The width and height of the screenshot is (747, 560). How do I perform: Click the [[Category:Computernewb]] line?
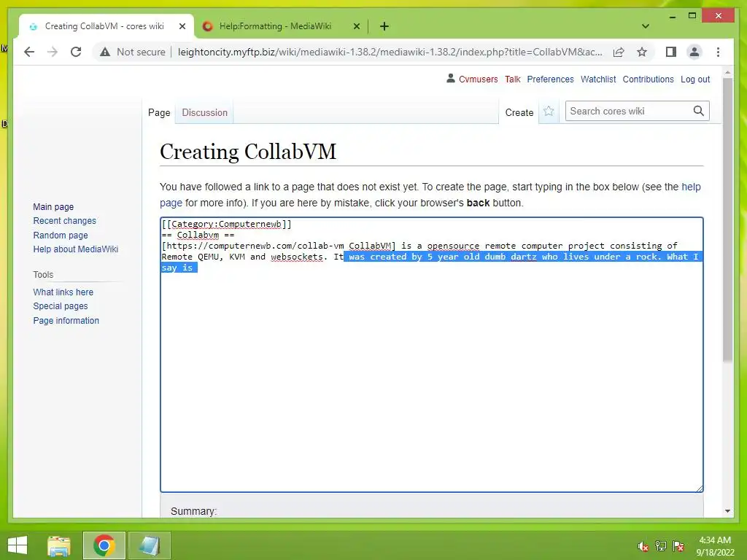226,224
